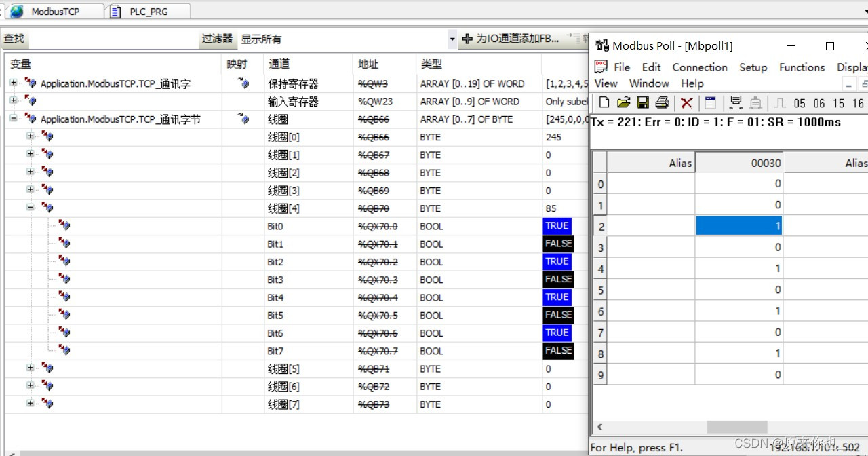Open the Connection menu
The image size is (868, 456).
coord(700,67)
